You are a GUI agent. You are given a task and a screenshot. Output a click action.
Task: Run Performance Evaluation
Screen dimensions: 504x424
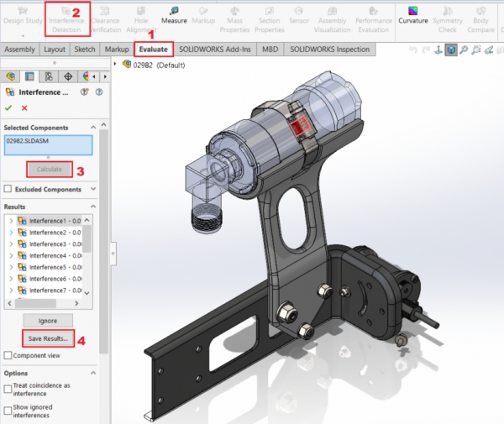click(x=374, y=20)
